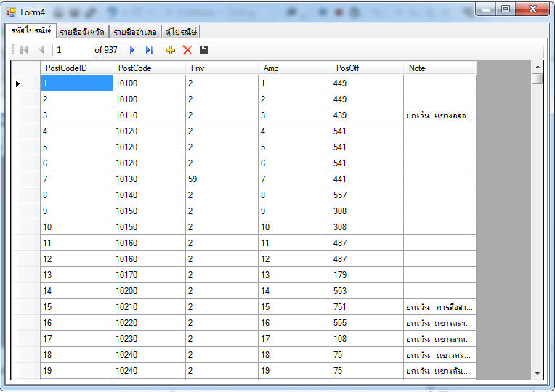Delete the current record with red X

tap(187, 50)
